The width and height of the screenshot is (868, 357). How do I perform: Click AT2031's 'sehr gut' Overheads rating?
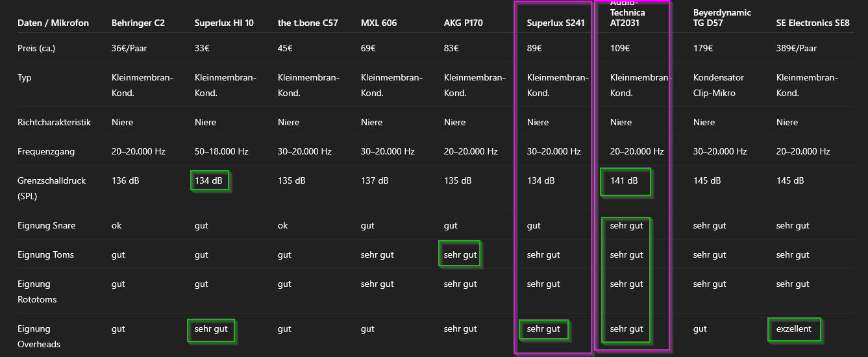coord(626,328)
